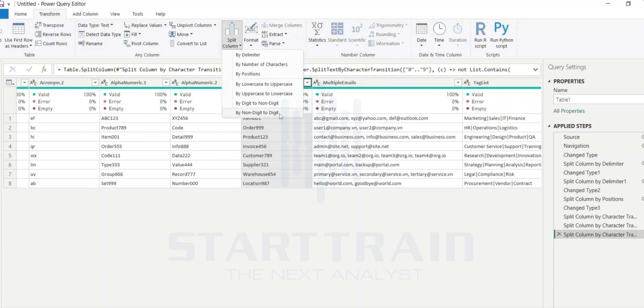Edit the query Name field

598,100
